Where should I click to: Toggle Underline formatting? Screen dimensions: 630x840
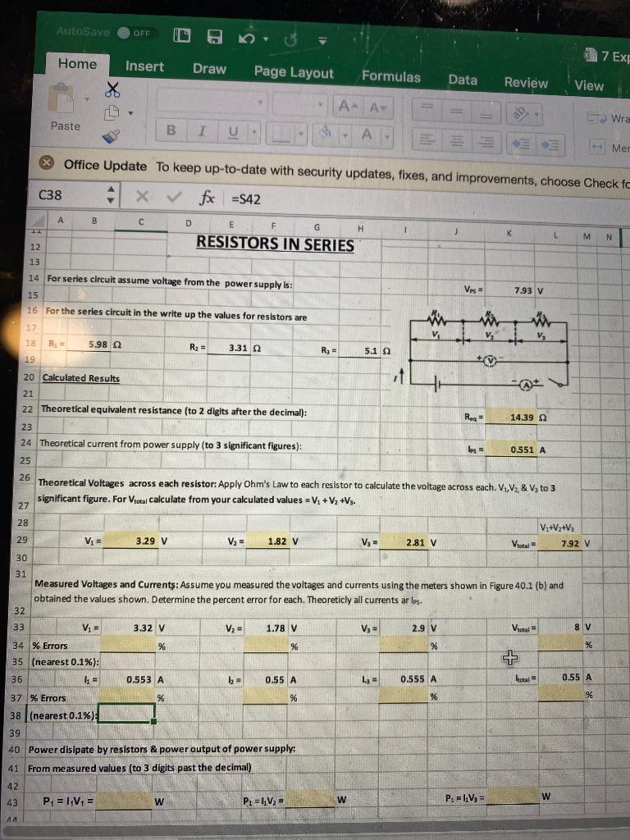(x=233, y=132)
